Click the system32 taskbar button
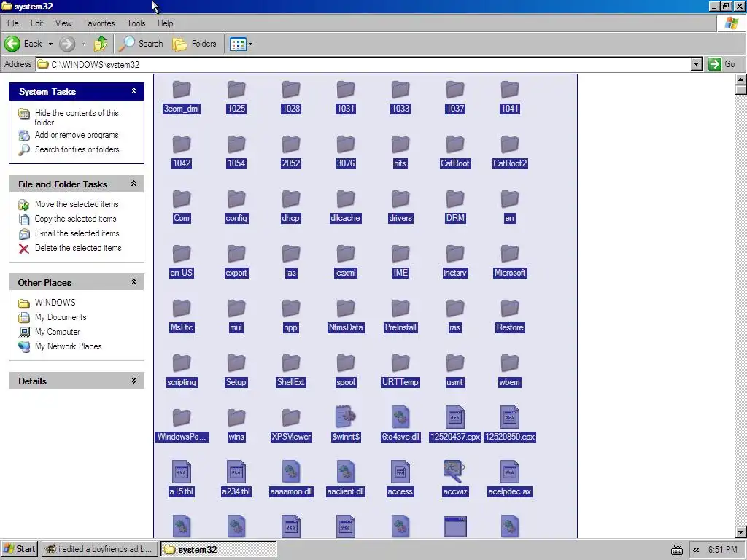The height and width of the screenshot is (560, 747). point(219,549)
